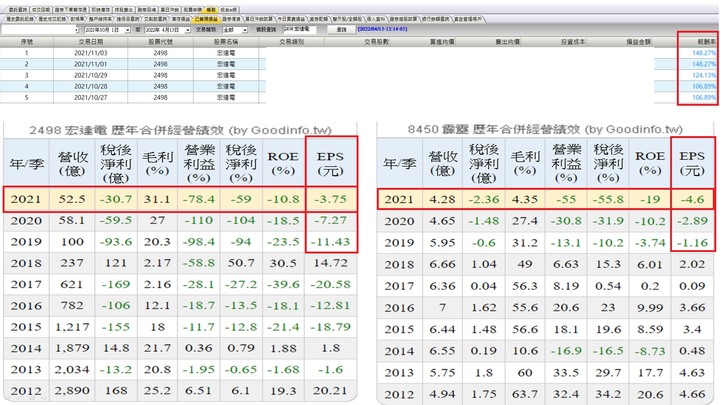Click the blue timestamp beside 查詢 button
The width and height of the screenshot is (720, 405).
coord(382,29)
